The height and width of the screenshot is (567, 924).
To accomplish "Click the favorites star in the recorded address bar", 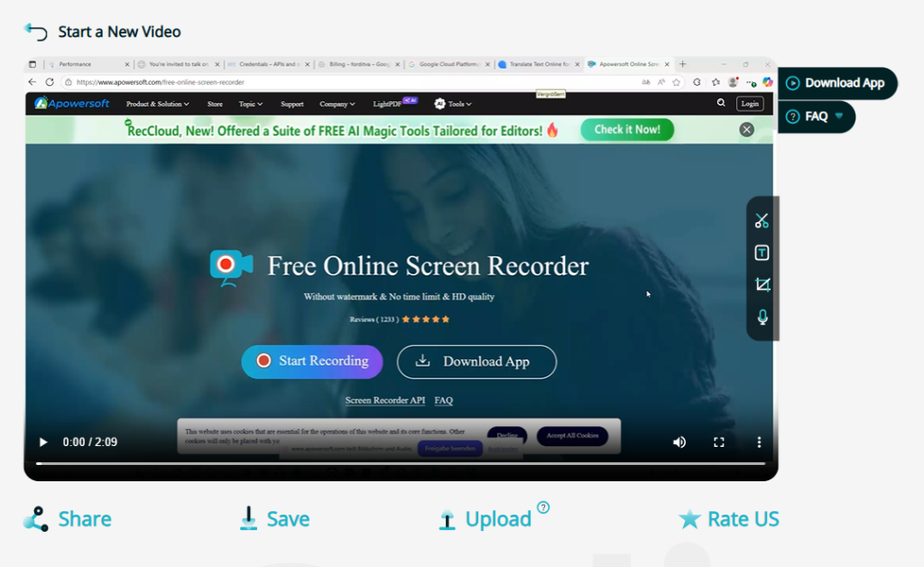I will [676, 82].
